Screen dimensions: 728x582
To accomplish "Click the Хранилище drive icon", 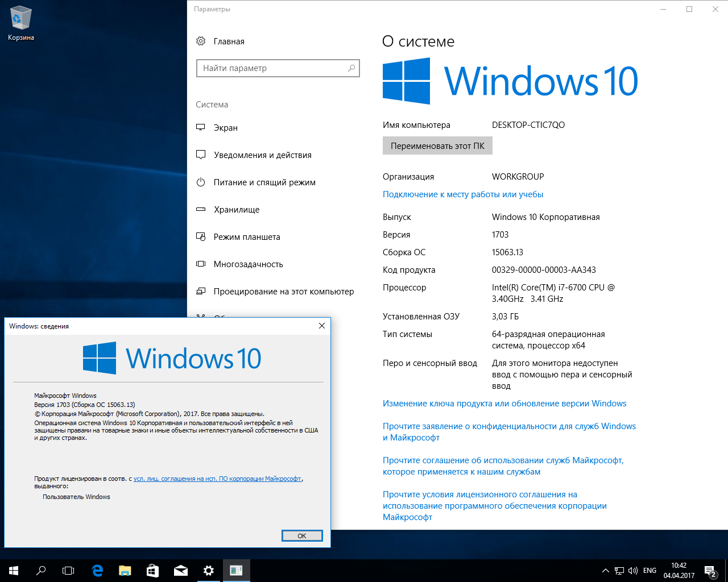I will (201, 209).
